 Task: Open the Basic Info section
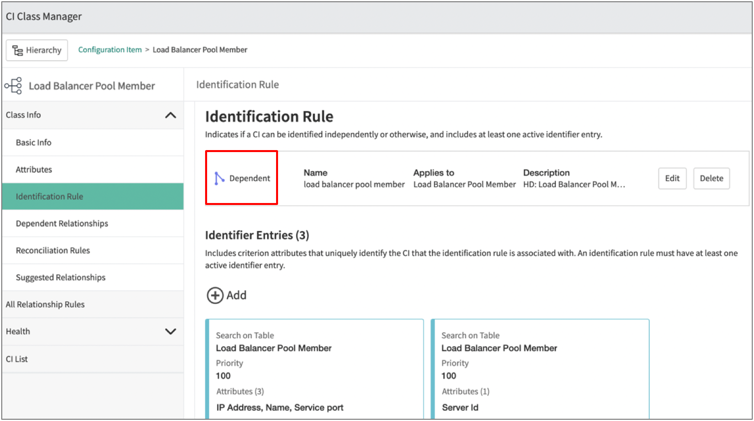coord(93,143)
